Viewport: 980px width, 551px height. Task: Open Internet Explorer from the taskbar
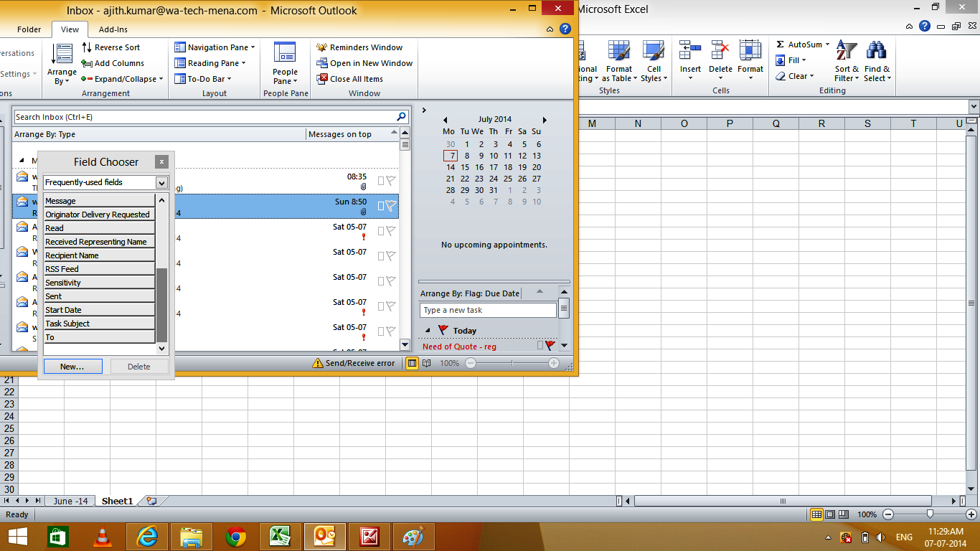147,537
